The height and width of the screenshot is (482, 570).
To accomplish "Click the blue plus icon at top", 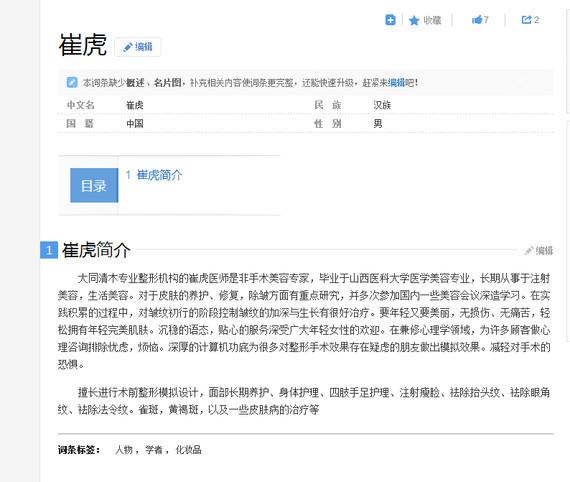I will pos(390,20).
